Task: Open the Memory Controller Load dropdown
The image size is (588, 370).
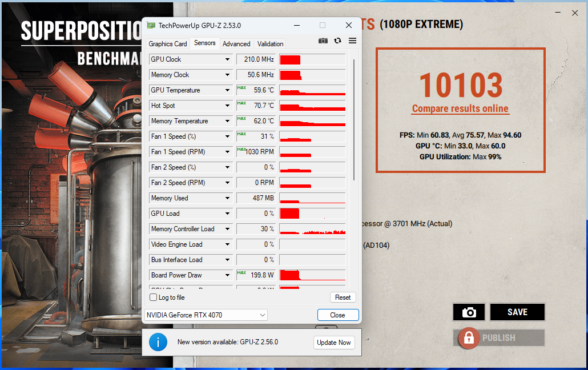Action: pos(228,228)
